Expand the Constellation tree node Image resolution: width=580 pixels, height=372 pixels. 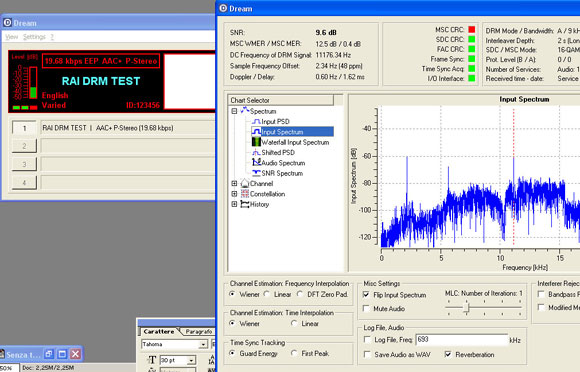(234, 194)
